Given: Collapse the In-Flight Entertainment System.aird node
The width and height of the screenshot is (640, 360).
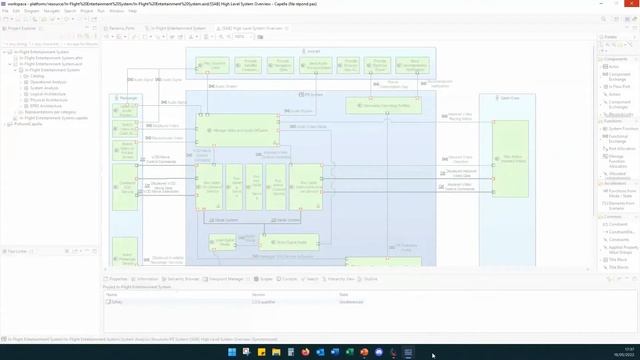Looking at the screenshot, I should (x=10, y=64).
